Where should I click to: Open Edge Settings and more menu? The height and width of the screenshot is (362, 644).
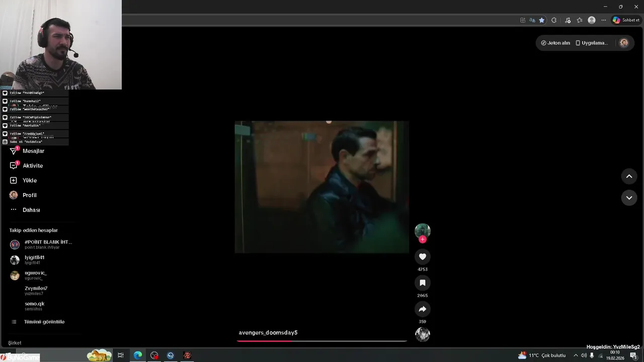[x=603, y=20]
